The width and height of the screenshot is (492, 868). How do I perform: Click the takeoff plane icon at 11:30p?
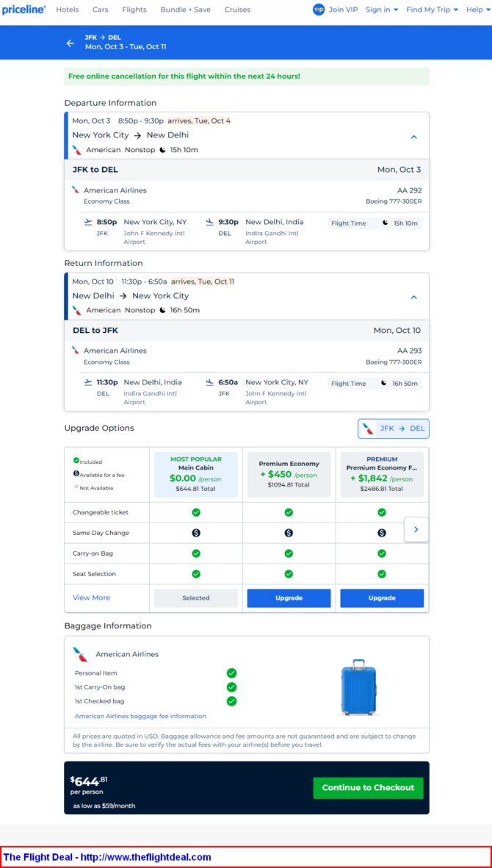[88, 382]
